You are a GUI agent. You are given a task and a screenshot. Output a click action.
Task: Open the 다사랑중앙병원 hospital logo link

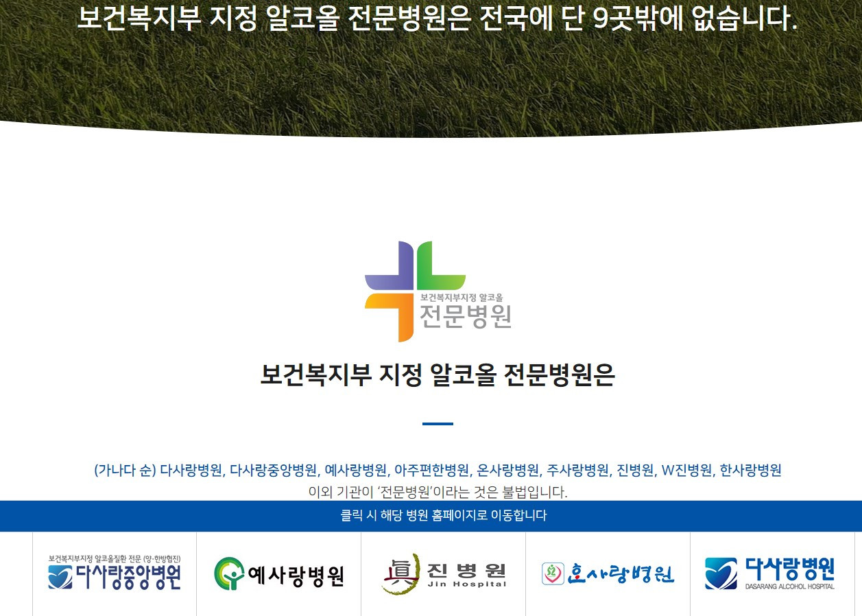point(115,573)
